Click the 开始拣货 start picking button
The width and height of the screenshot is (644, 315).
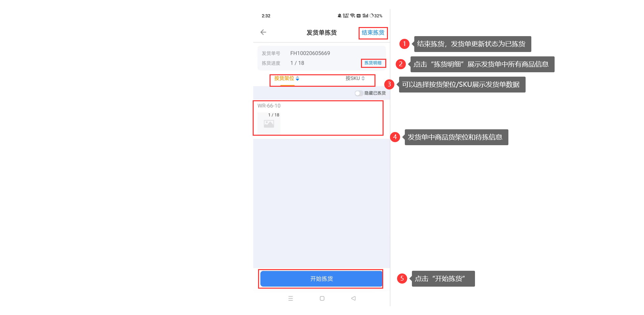tap(321, 279)
